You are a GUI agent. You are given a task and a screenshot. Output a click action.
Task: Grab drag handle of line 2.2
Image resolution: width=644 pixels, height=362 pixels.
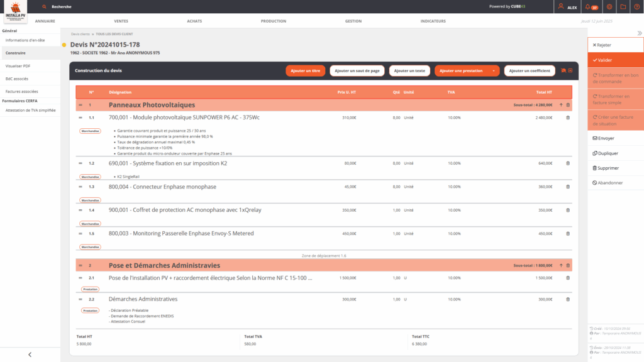(80, 299)
